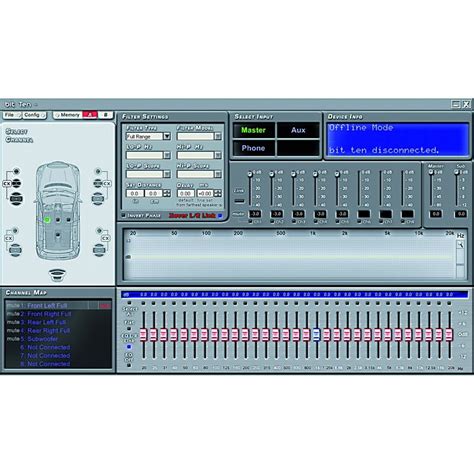Click the Set Distance stepper arrows
The image size is (474, 474).
point(166,193)
